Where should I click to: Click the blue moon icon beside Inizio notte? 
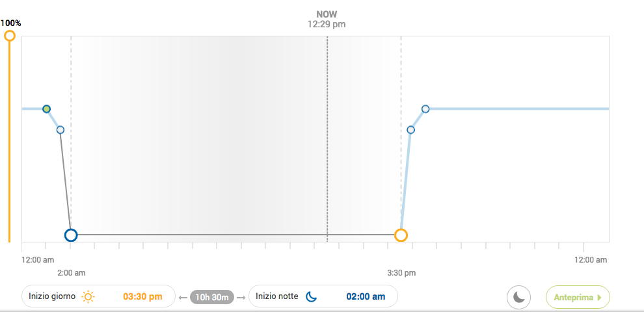(x=312, y=296)
